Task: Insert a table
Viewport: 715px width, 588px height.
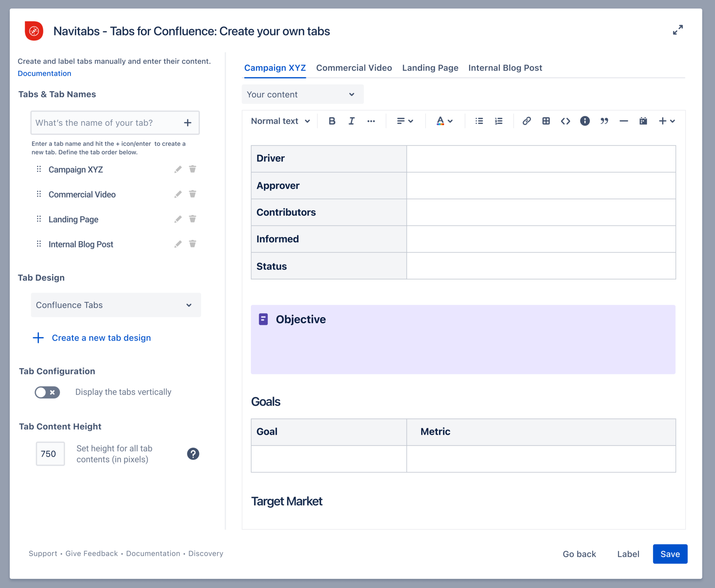Action: coord(546,121)
